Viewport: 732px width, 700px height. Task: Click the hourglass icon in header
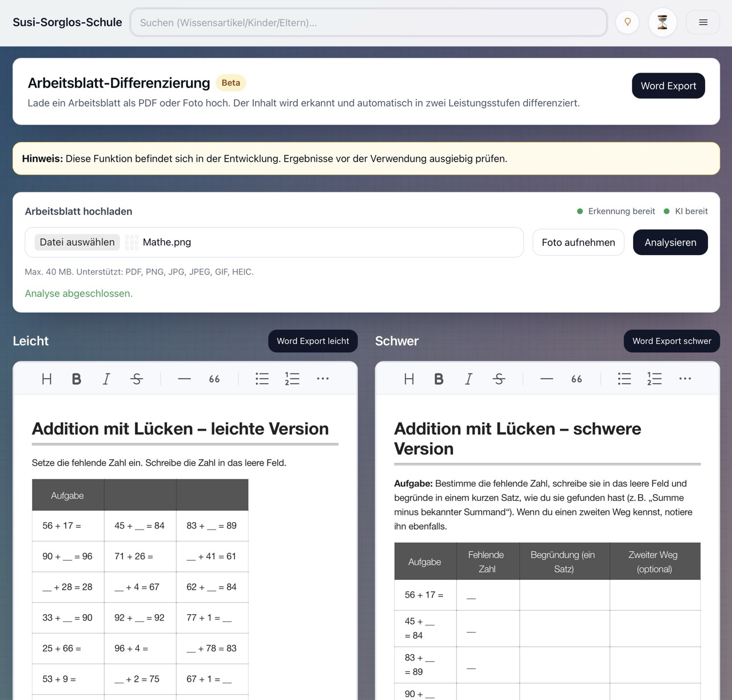click(x=662, y=22)
